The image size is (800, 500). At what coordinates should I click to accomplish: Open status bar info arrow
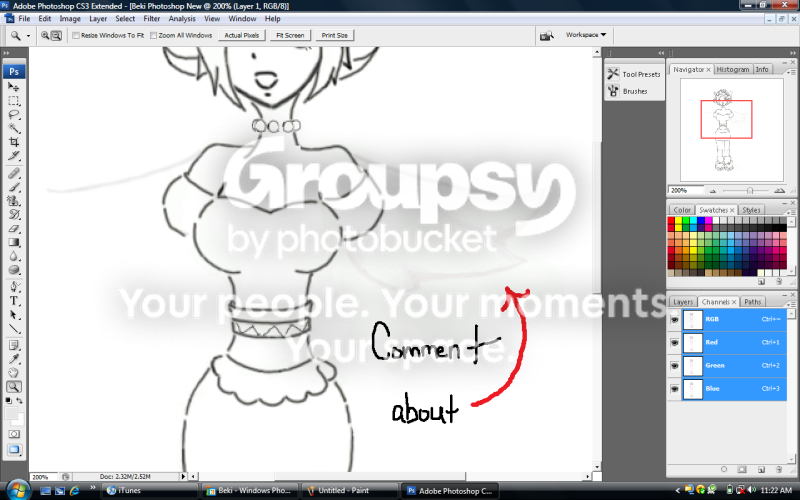tap(183, 477)
